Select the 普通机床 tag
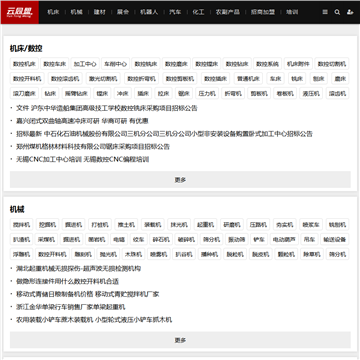This screenshot has height=360, width=360. 248,79
